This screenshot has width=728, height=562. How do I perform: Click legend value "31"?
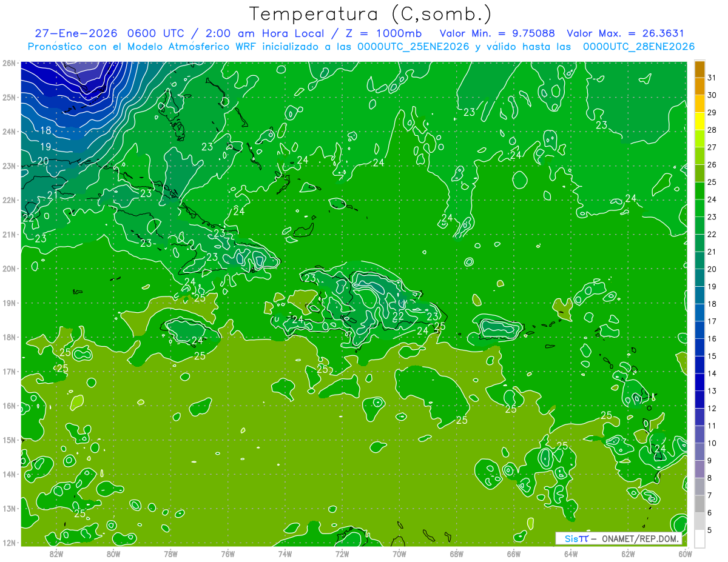[712, 78]
